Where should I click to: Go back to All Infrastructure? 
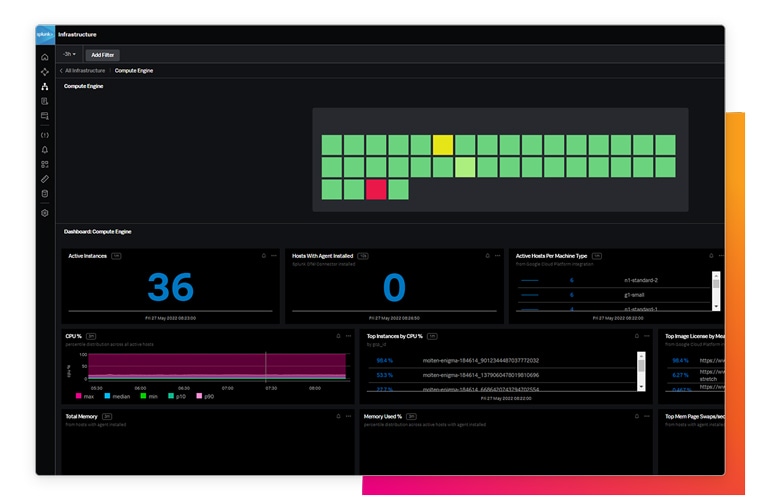82,71
